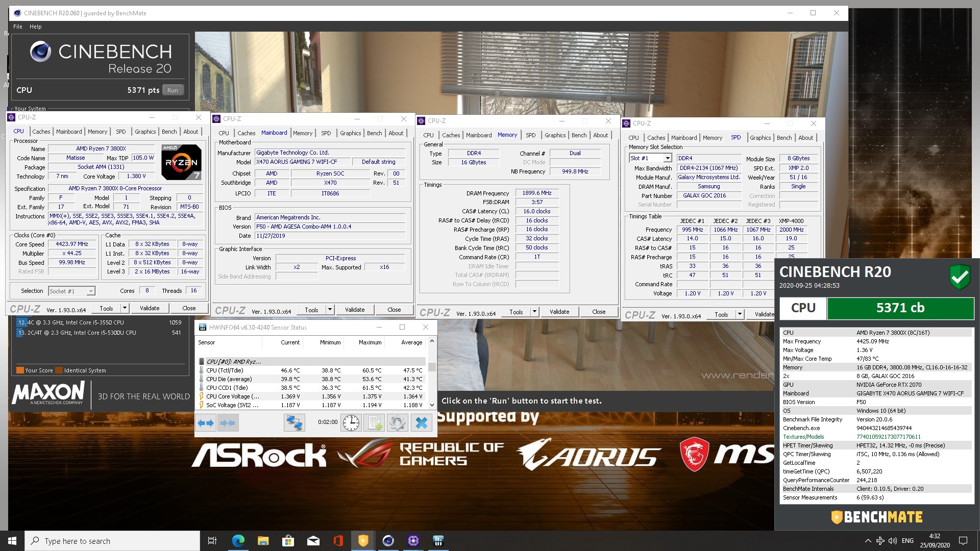Click the BenchMate green shield checkmark
The width and height of the screenshot is (980, 551).
coord(960,277)
